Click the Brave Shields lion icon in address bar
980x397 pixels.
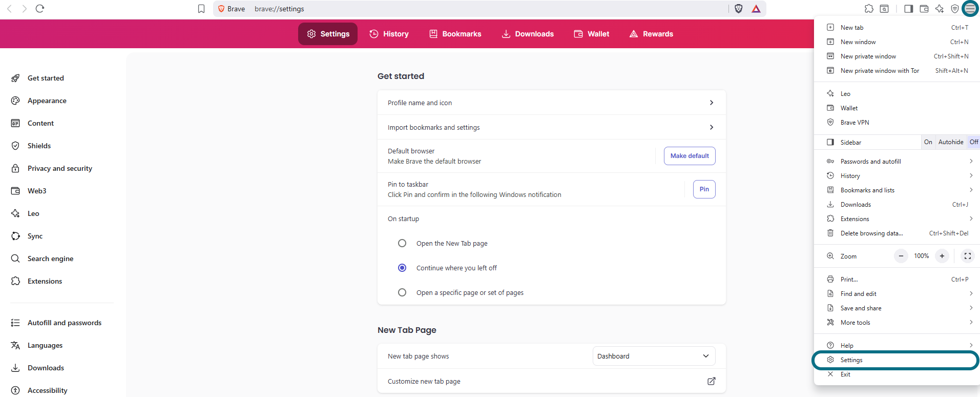tap(739, 9)
